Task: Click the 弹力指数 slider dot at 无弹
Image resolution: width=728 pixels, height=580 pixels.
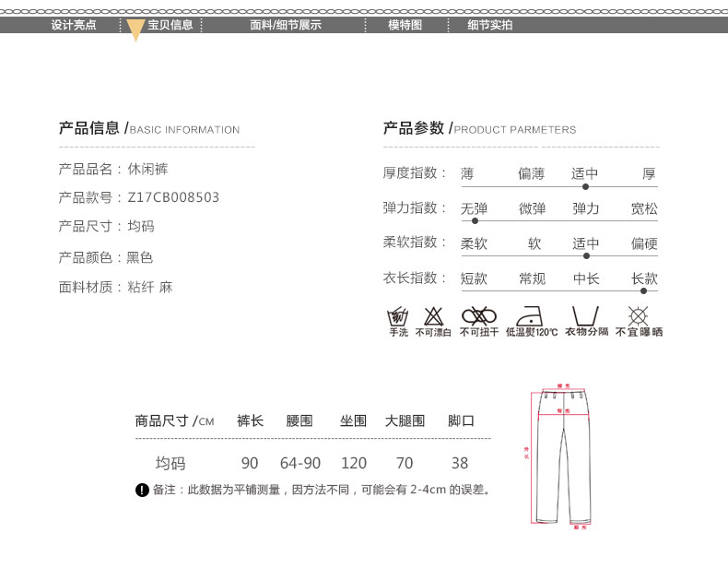Action: point(475,221)
